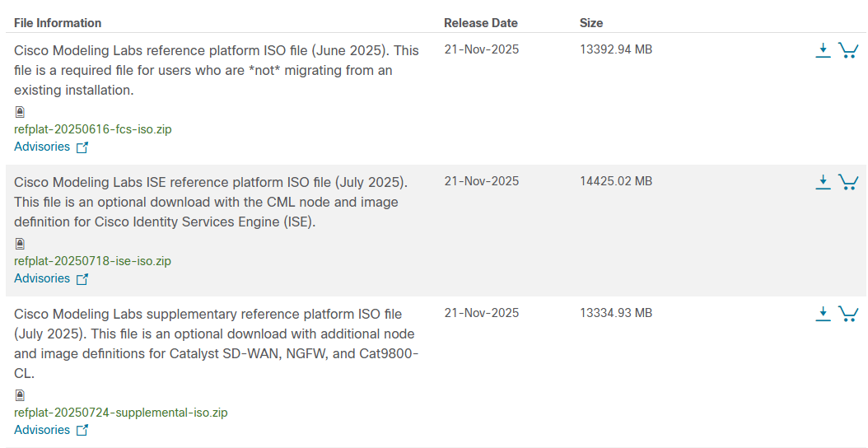The width and height of the screenshot is (868, 448).
Task: Click the refplat-20250718-ise-iso.zip file name
Action: pos(92,261)
